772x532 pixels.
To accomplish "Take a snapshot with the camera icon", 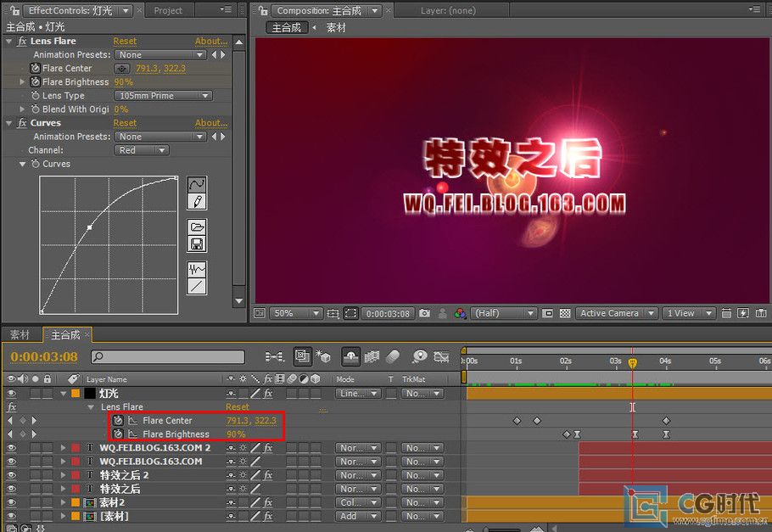I will pyautogui.click(x=424, y=313).
